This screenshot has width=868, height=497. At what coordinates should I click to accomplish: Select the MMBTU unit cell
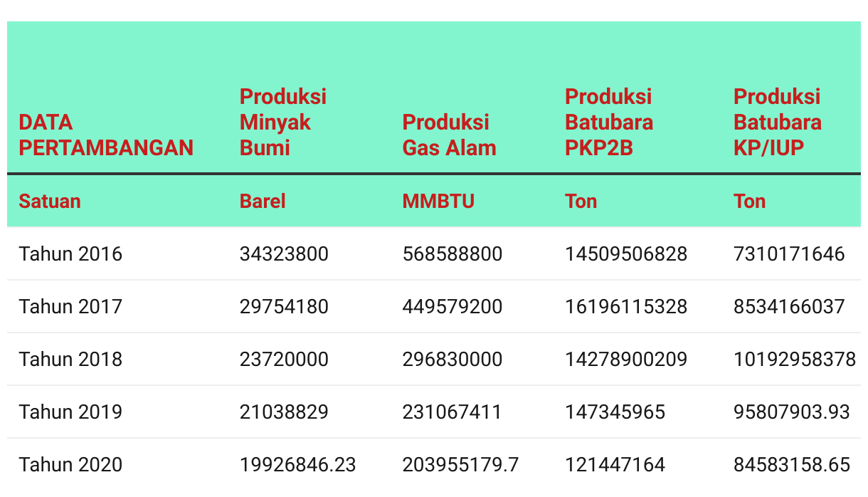pos(438,201)
